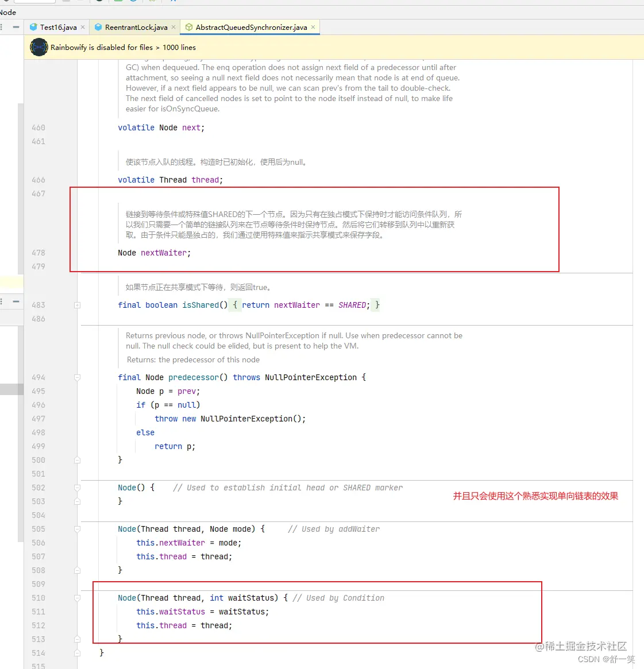Click the Test16.java class file icon
The height and width of the screenshot is (669, 644).
[33, 28]
